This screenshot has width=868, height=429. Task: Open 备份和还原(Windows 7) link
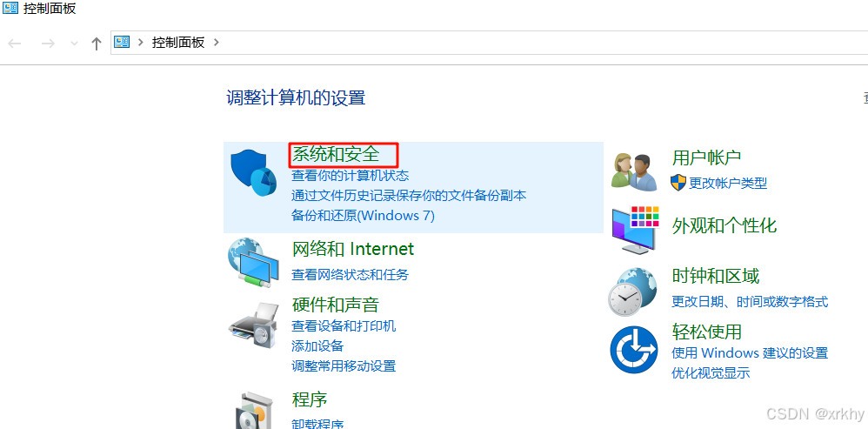coord(364,215)
